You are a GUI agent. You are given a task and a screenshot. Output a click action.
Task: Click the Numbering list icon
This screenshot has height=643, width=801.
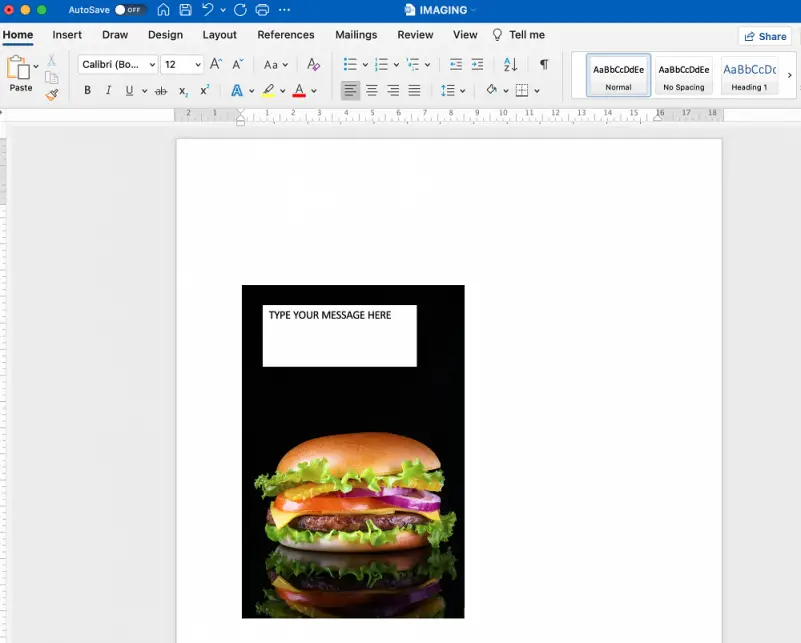(x=381, y=64)
